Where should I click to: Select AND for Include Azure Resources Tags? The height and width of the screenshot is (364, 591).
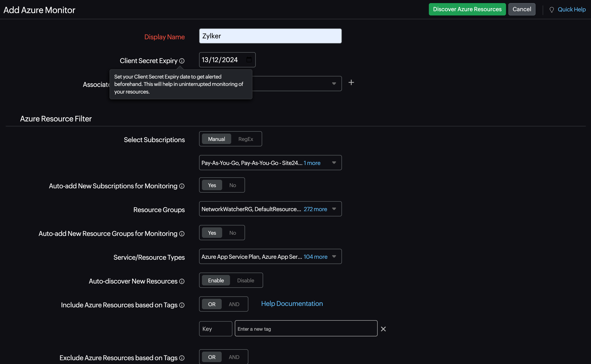point(234,304)
